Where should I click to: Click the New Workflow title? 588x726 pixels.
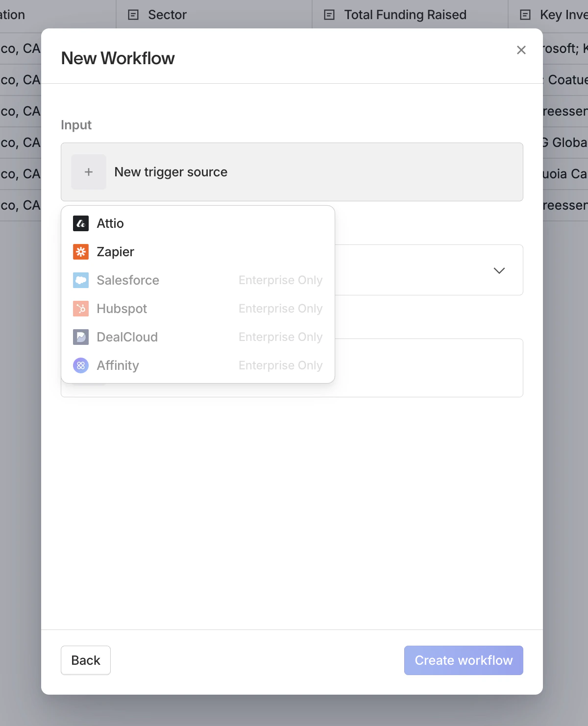click(118, 58)
